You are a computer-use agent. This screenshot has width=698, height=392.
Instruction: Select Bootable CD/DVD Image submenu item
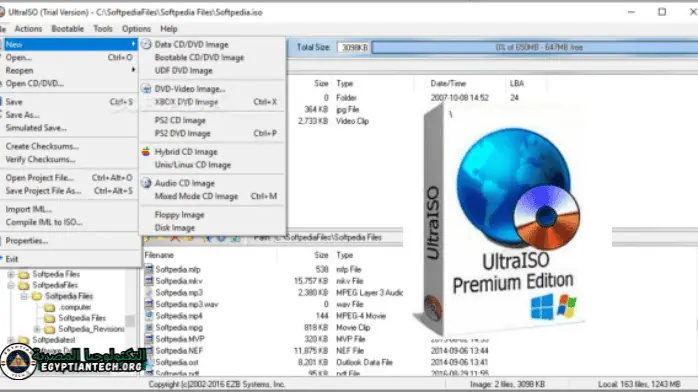point(212,57)
